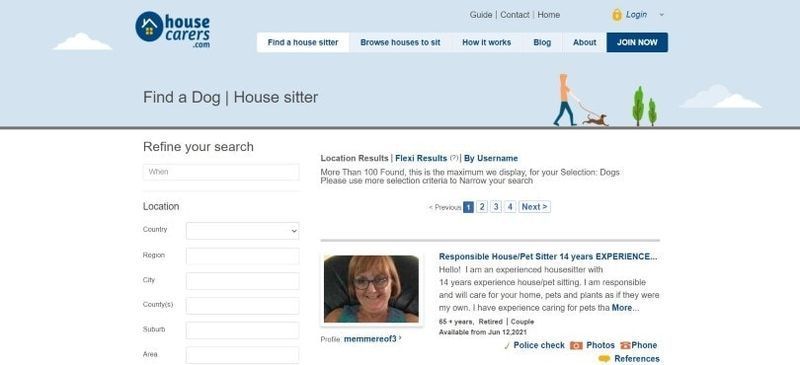Click the Police check link
Image resolution: width=800 pixels, height=365 pixels.
(x=539, y=346)
